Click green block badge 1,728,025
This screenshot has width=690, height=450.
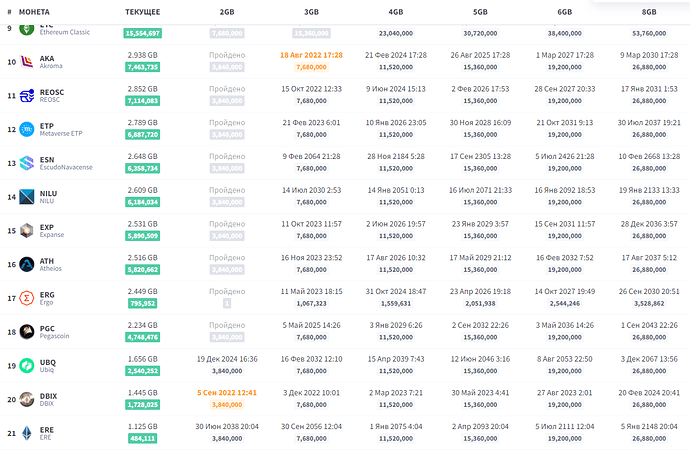[143, 405]
